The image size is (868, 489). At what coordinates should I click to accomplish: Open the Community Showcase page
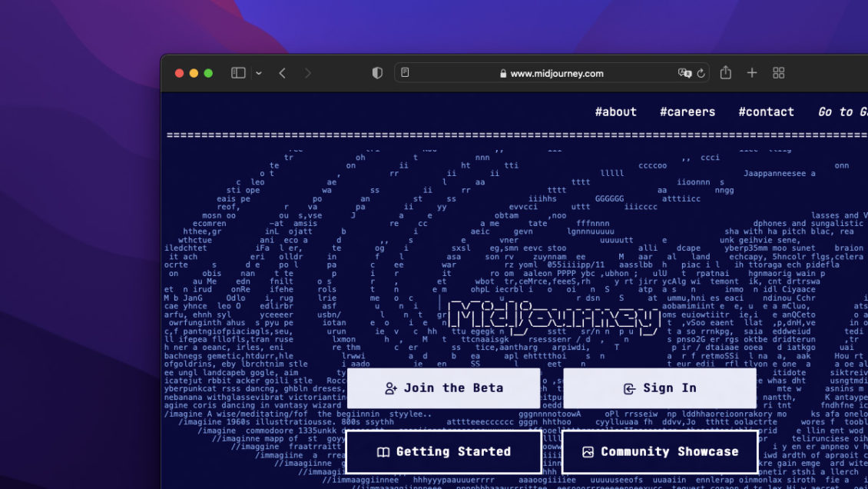[660, 452]
